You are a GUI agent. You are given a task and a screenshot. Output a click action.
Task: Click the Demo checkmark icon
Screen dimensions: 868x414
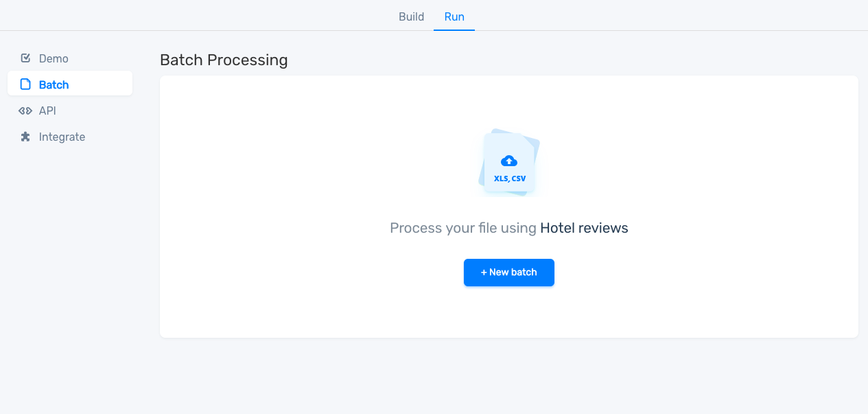(25, 58)
